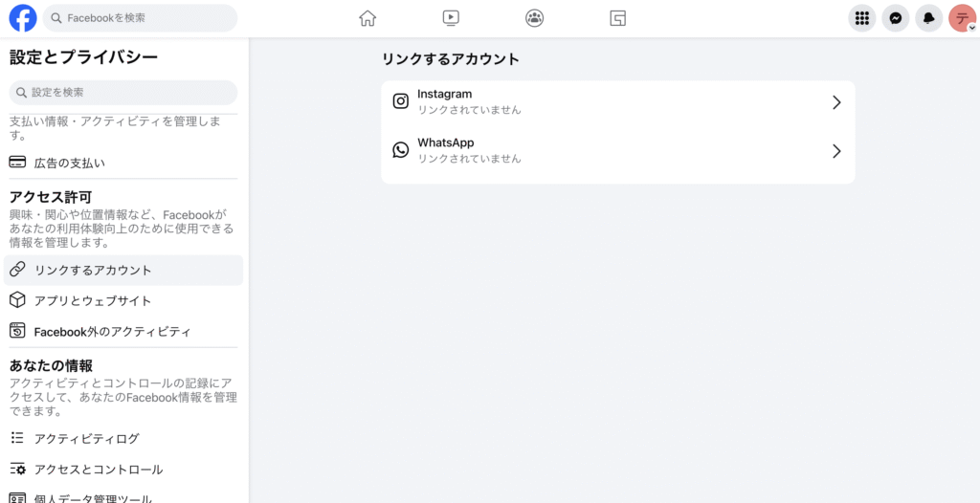Open the nine-dot apps menu
The width and height of the screenshot is (980, 503).
click(x=862, y=18)
